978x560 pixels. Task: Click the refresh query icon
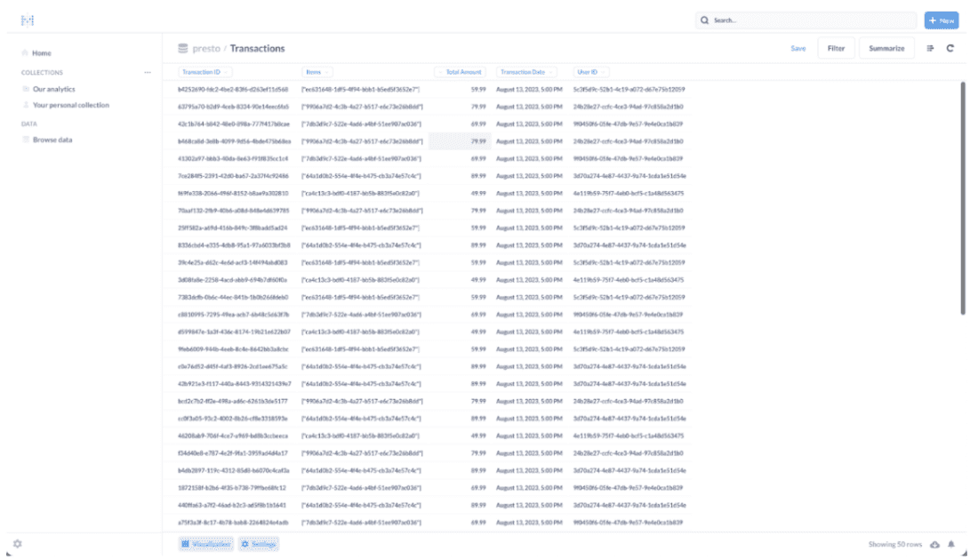(x=950, y=48)
